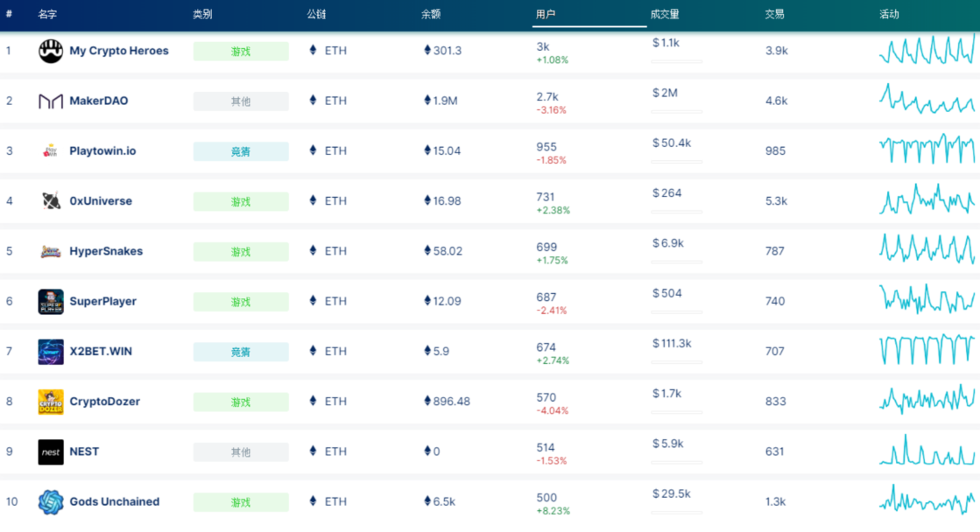The height and width of the screenshot is (532, 980).
Task: Click the 游戏 category tag for Gods Unchained
Action: pyautogui.click(x=241, y=502)
